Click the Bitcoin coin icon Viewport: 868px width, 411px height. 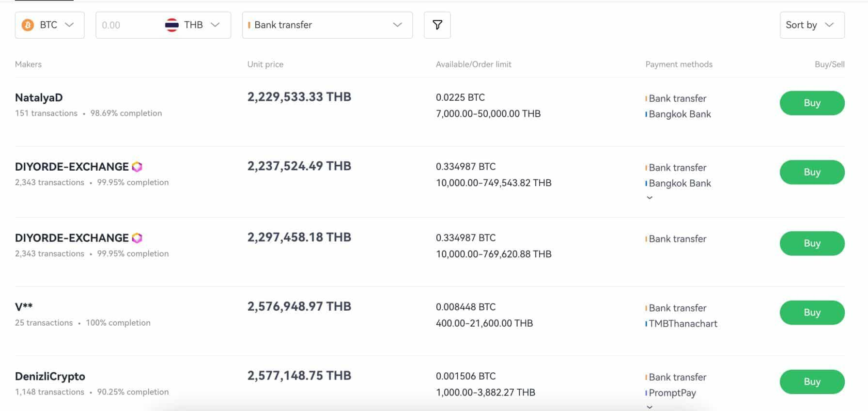28,25
